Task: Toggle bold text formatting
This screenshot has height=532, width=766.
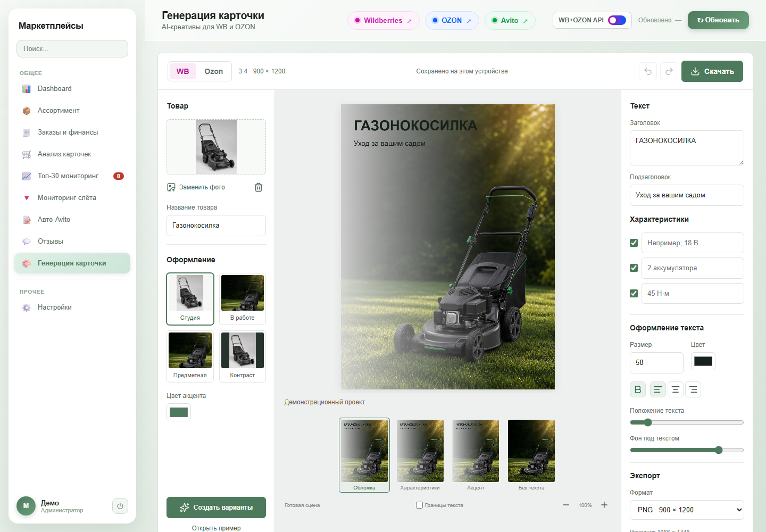Action: [x=638, y=389]
